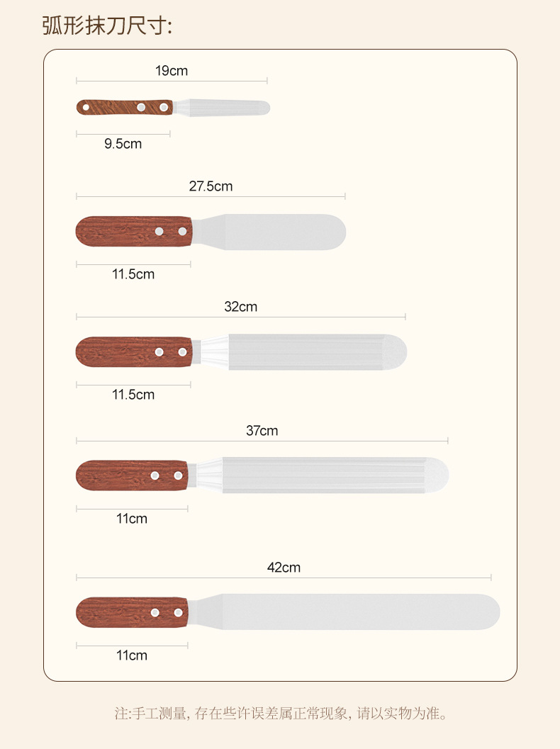Image resolution: width=560 pixels, height=749 pixels.
Task: Click the 弧形抹刀尺寸 title text
Action: (x=107, y=26)
